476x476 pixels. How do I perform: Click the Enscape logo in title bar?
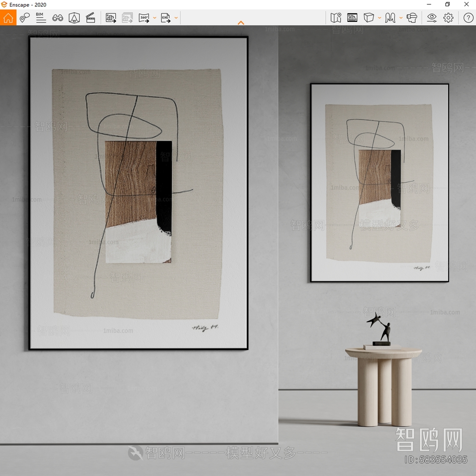click(x=4, y=4)
